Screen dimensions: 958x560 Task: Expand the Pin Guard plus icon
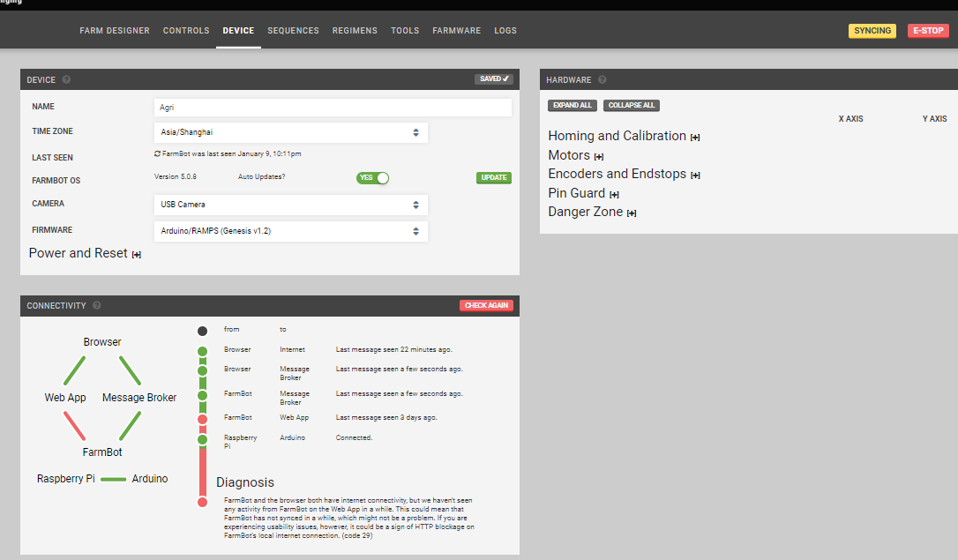pyautogui.click(x=614, y=195)
